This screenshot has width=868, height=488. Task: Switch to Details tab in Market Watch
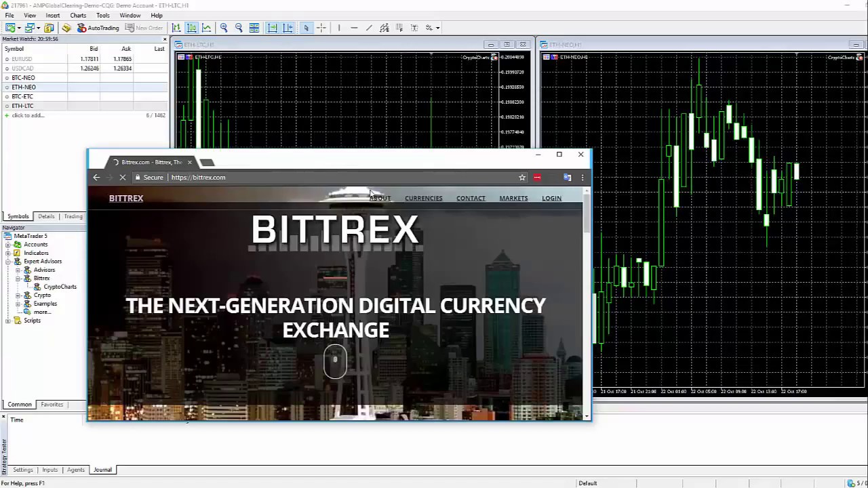coord(46,216)
